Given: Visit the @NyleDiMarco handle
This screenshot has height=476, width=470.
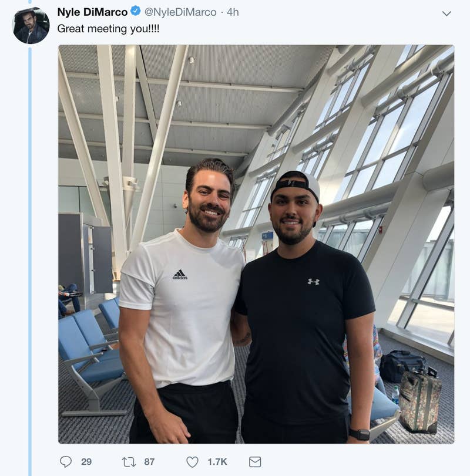Looking at the screenshot, I should coord(180,12).
